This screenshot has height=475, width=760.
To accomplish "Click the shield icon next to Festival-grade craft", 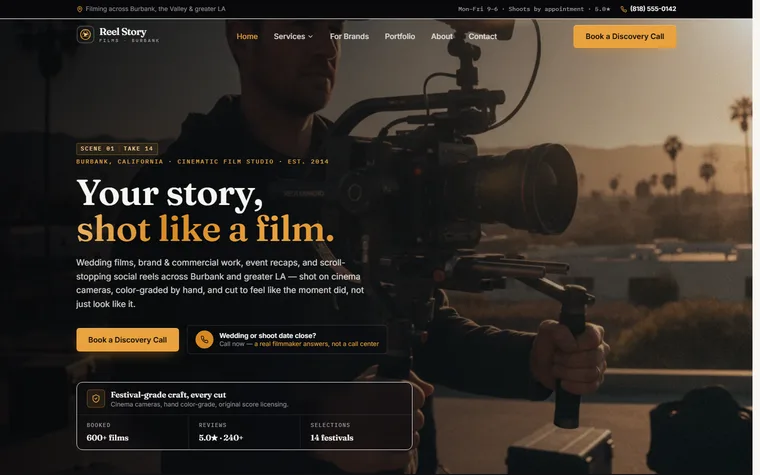I will pos(96,399).
